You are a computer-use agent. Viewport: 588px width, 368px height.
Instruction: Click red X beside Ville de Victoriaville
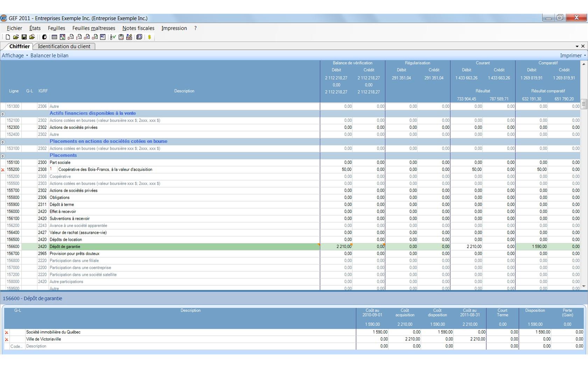pos(6,339)
